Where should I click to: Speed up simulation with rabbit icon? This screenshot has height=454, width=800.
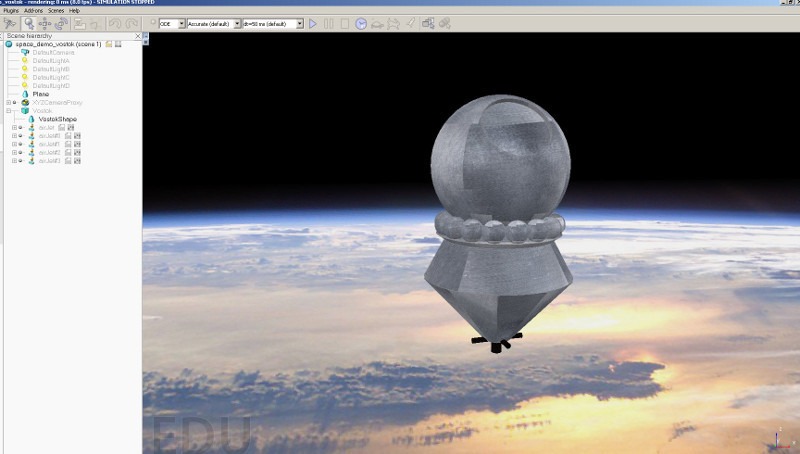point(393,23)
